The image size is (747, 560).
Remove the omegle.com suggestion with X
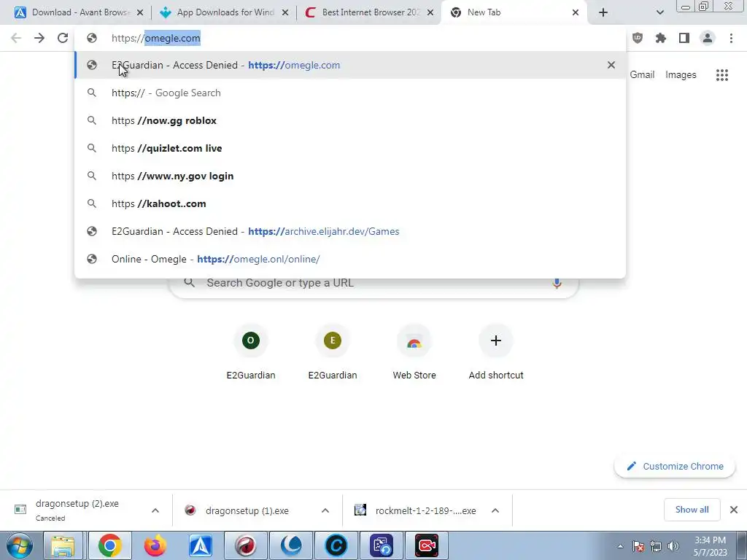611,65
